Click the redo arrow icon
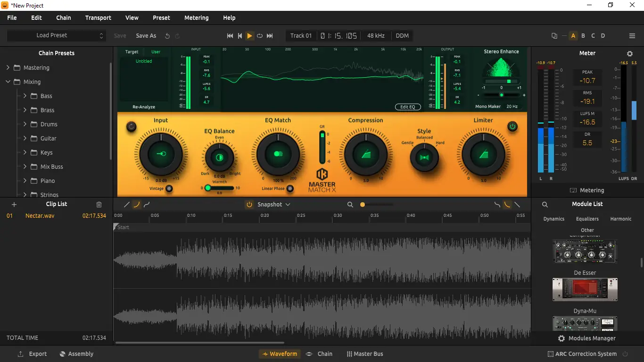Image resolution: width=644 pixels, height=362 pixels. (x=177, y=36)
